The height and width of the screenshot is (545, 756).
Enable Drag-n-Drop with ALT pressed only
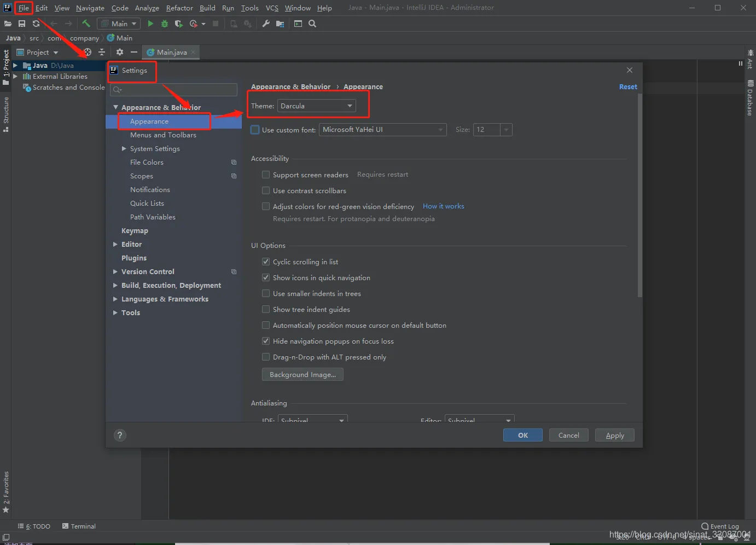pyautogui.click(x=266, y=357)
